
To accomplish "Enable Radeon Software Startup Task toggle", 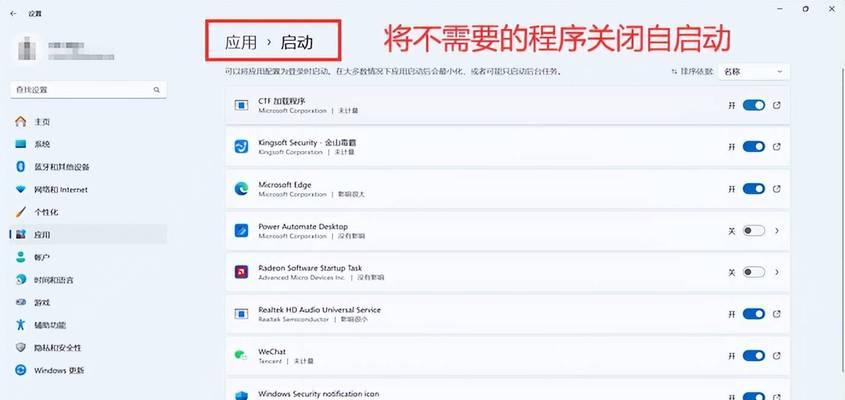I will [x=753, y=272].
